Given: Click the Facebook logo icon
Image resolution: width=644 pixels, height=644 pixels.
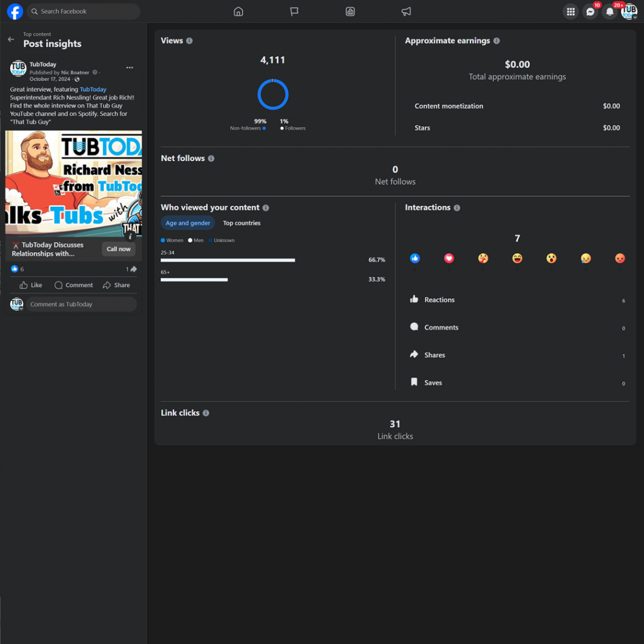Looking at the screenshot, I should tap(15, 11).
